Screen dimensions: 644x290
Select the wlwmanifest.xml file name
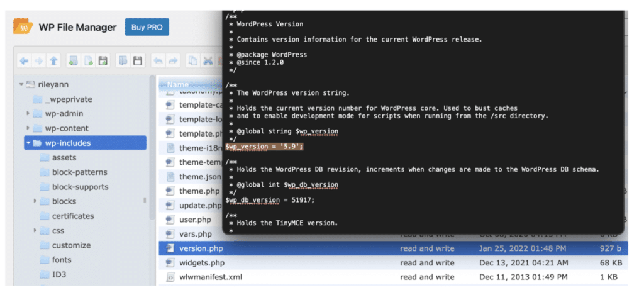pyautogui.click(x=210, y=277)
